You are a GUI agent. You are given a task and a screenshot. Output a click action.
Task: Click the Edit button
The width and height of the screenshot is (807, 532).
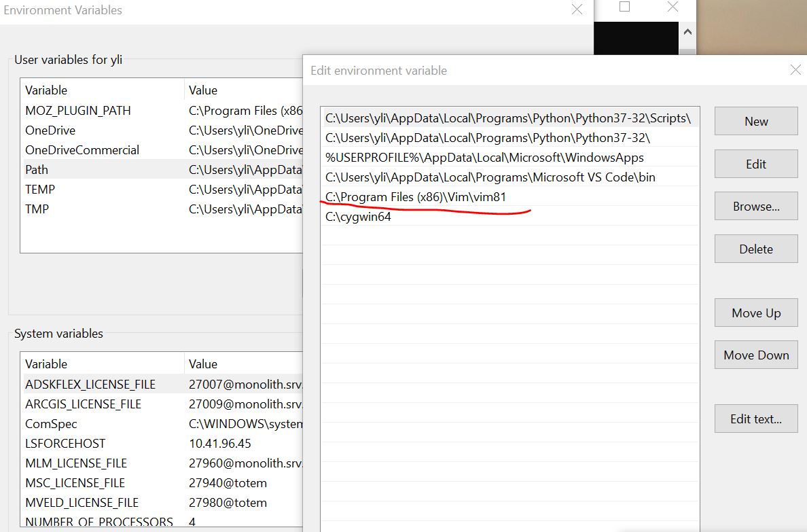tap(756, 164)
